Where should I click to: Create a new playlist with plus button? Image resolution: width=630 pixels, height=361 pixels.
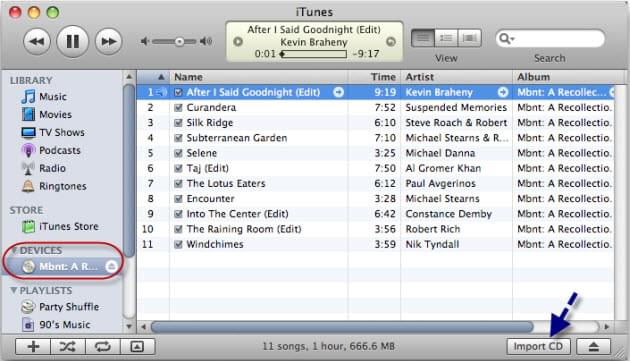coord(33,347)
